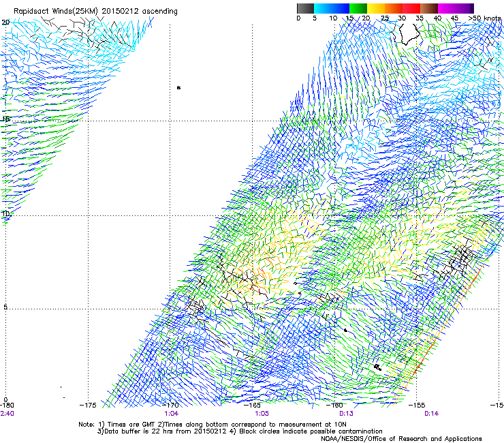Click the brown 35-40 knots legend segment
The height and width of the screenshot is (443, 504).
click(x=429, y=8)
